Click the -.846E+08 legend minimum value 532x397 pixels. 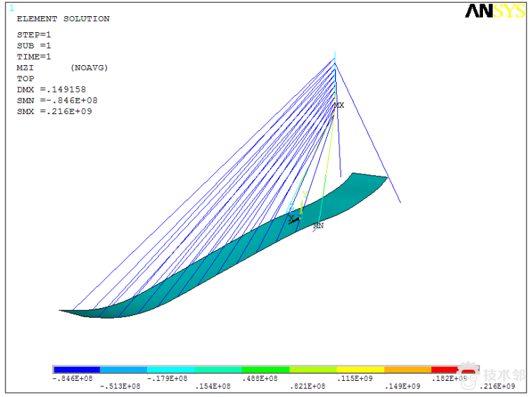tap(72, 378)
